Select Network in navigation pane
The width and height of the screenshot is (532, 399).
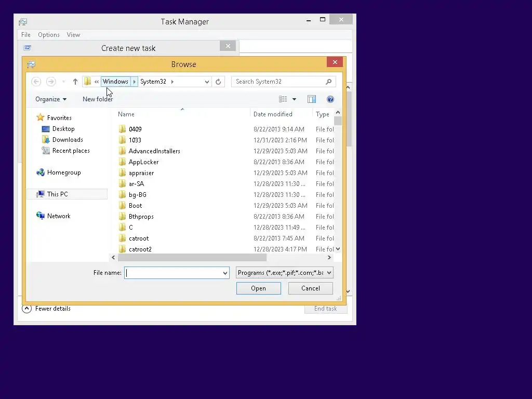tap(59, 216)
